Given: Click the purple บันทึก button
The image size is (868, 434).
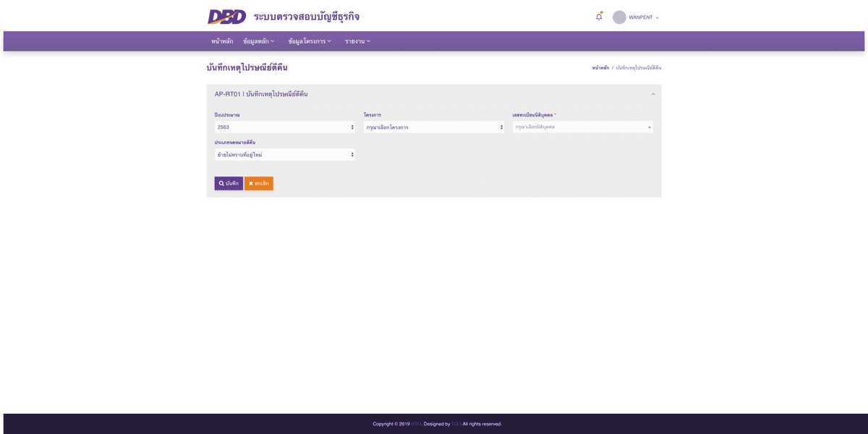Looking at the screenshot, I should 229,184.
